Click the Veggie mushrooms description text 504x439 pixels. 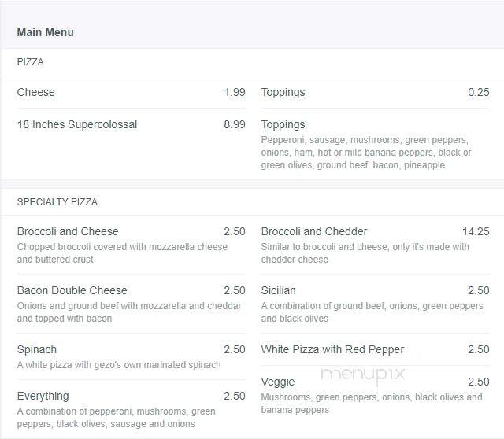[372, 404]
